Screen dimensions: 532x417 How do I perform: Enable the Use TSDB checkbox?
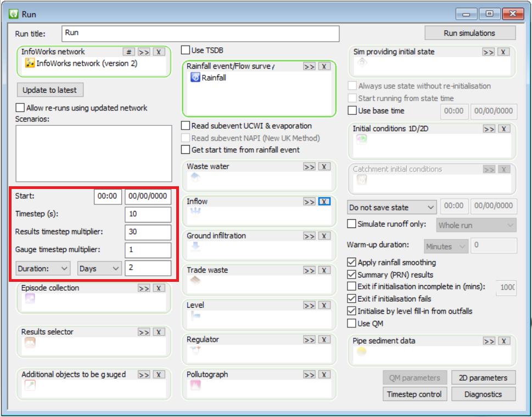pyautogui.click(x=185, y=49)
